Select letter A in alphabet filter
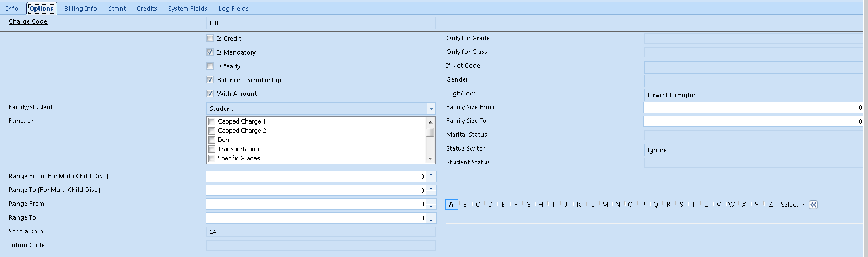 pos(452,205)
